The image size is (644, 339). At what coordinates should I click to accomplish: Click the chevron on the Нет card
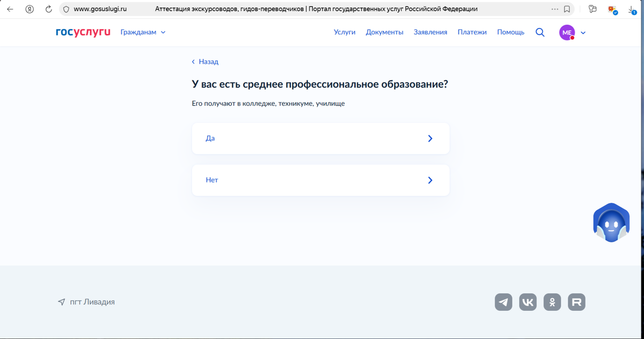430,180
